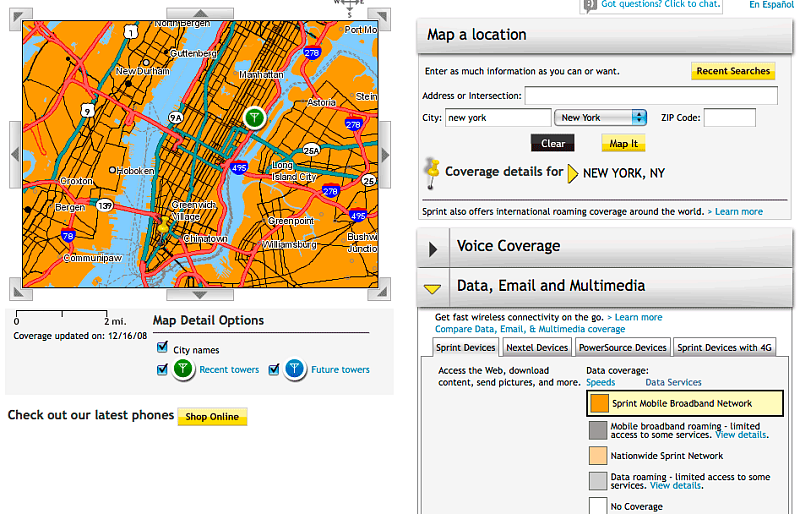The height and width of the screenshot is (514, 800).
Task: Click the green Recent towers legend icon
Action: [x=183, y=369]
